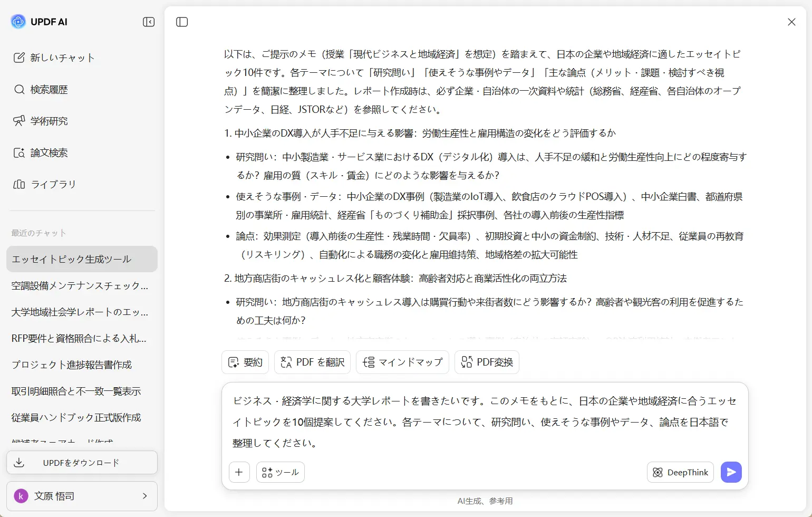
Task: Close the chat window with X
Action: [x=791, y=22]
